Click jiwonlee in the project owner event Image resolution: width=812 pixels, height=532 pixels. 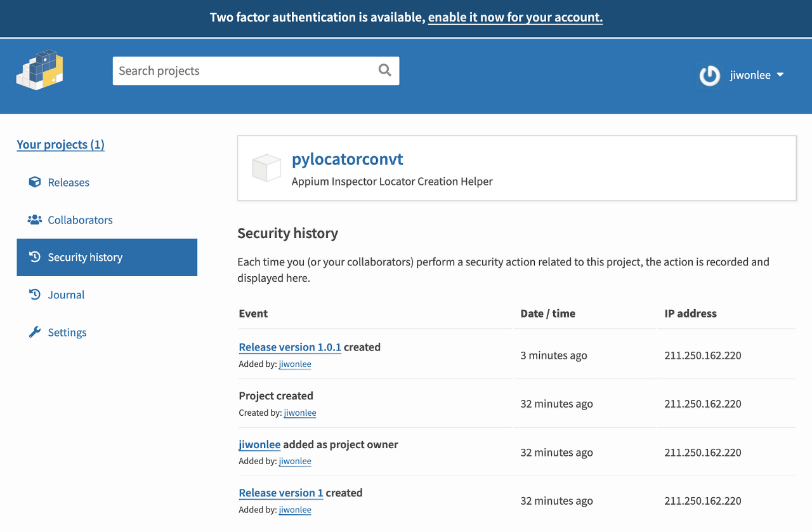point(259,444)
